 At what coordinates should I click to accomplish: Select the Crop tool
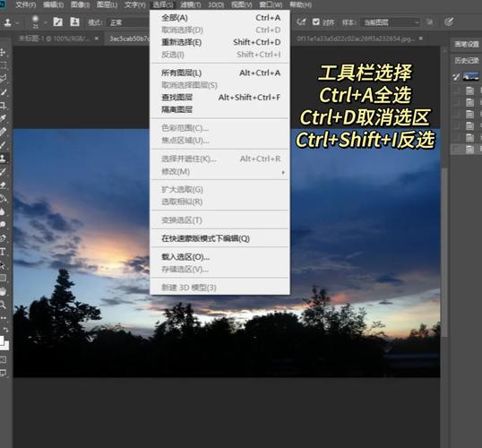pyautogui.click(x=3, y=105)
